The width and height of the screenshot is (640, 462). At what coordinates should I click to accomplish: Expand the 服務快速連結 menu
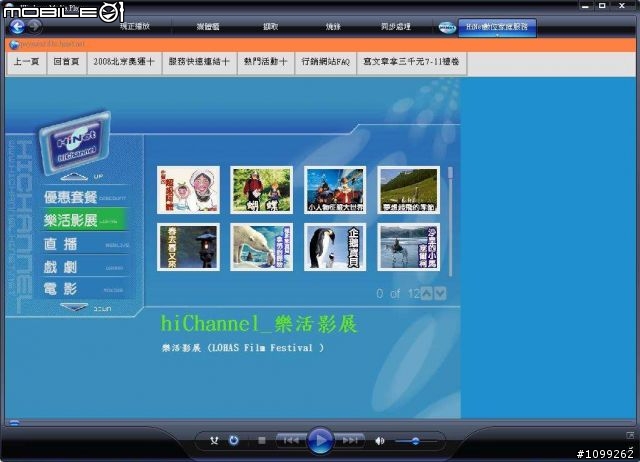(199, 62)
